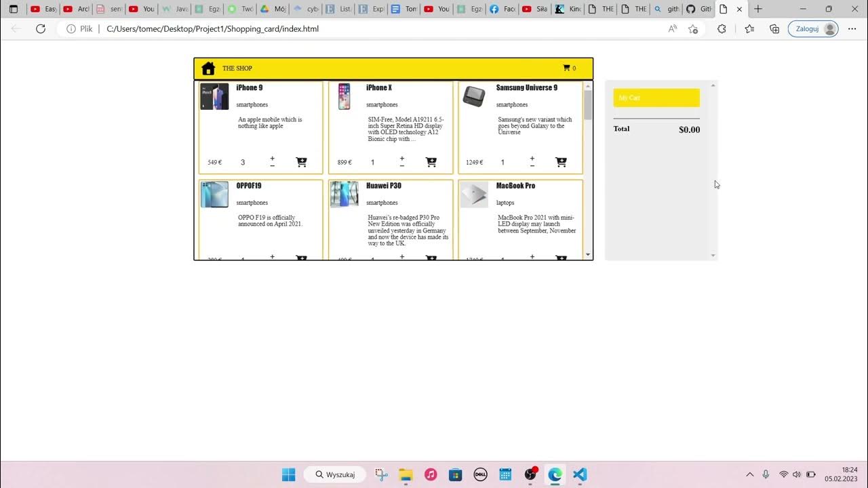
Task: Refresh the page in Edge
Action: coord(41,28)
